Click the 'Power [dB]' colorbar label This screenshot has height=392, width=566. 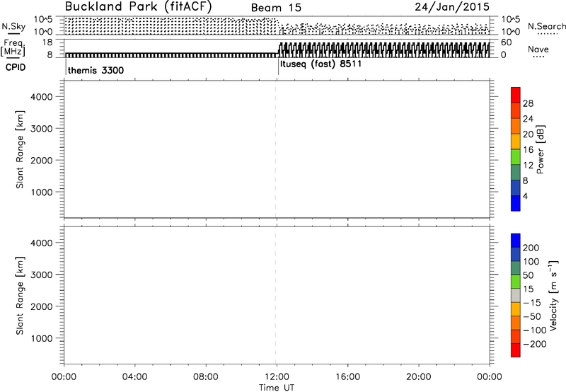coord(541,149)
